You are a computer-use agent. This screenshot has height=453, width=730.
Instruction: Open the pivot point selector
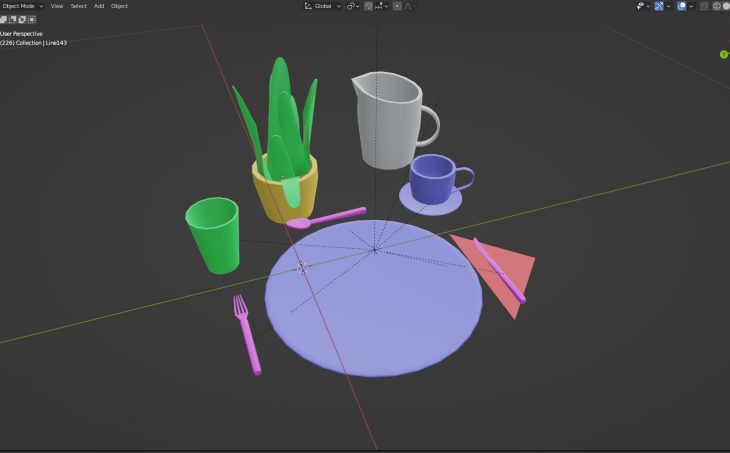point(352,6)
